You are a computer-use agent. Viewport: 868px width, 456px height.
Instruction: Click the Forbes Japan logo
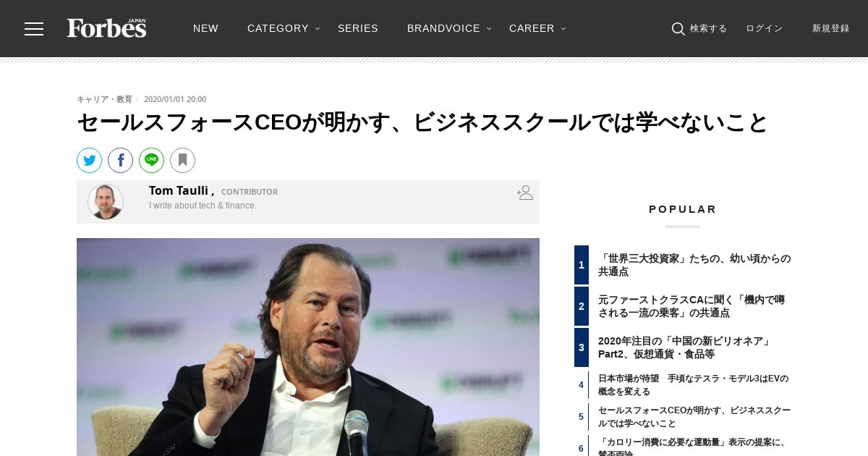coord(106,28)
